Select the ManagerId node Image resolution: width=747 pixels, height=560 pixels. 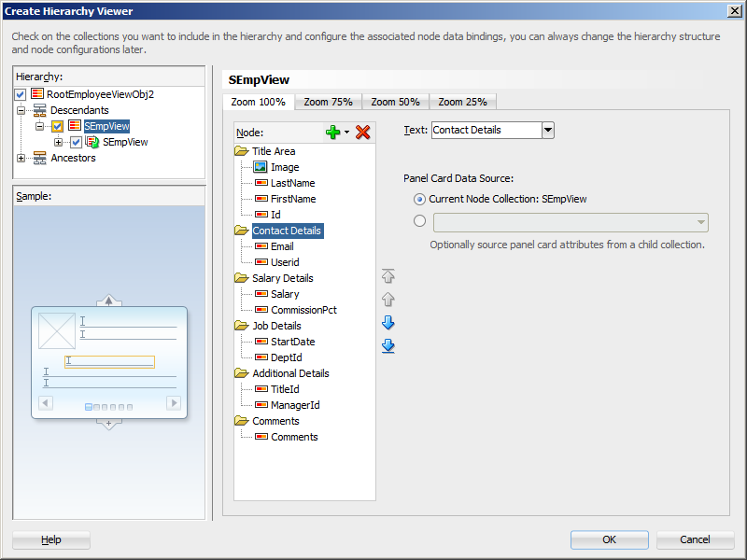295,405
